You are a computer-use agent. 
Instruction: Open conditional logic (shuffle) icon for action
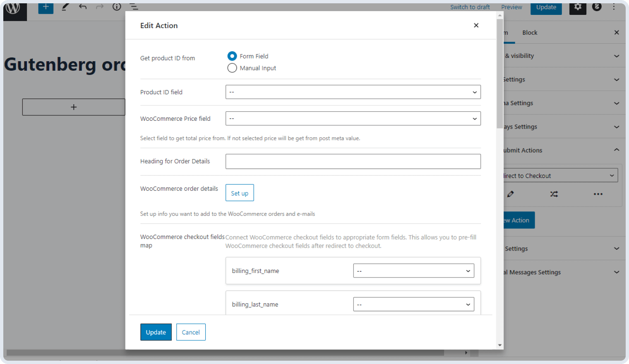click(554, 194)
